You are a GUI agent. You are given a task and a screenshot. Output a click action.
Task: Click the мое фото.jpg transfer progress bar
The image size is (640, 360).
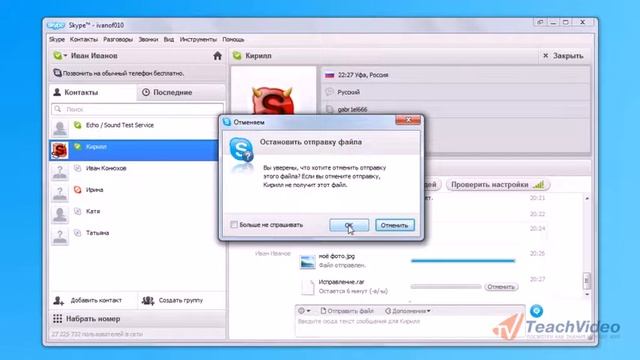(463, 261)
